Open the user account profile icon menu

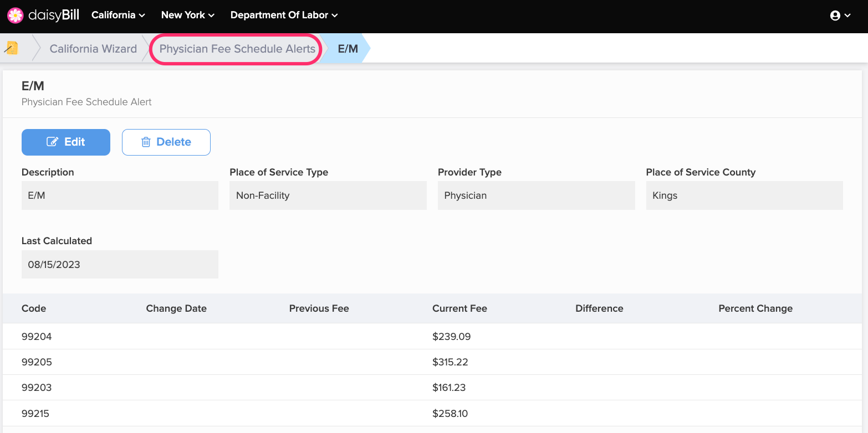point(840,16)
